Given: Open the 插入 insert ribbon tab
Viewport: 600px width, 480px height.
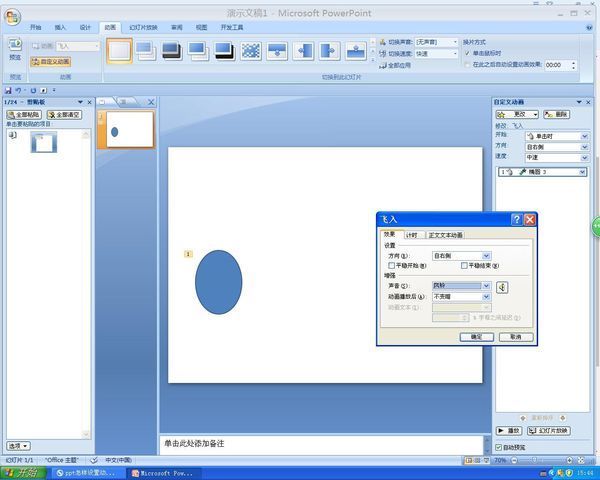Looking at the screenshot, I should 61,27.
